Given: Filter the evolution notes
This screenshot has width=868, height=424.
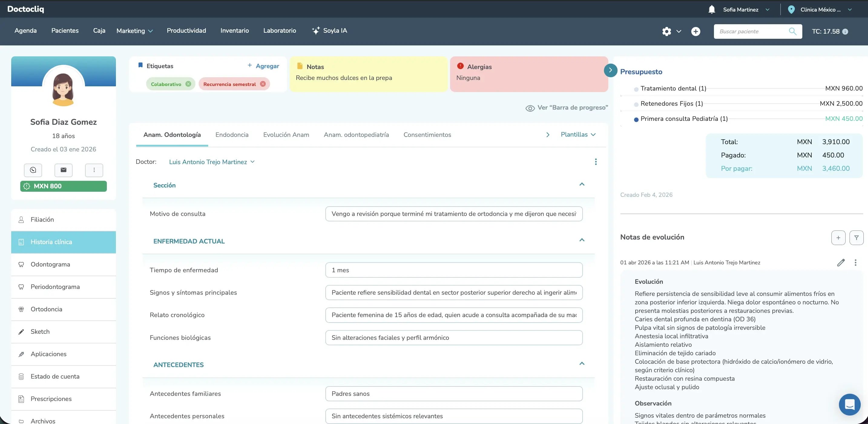Looking at the screenshot, I should [x=856, y=237].
